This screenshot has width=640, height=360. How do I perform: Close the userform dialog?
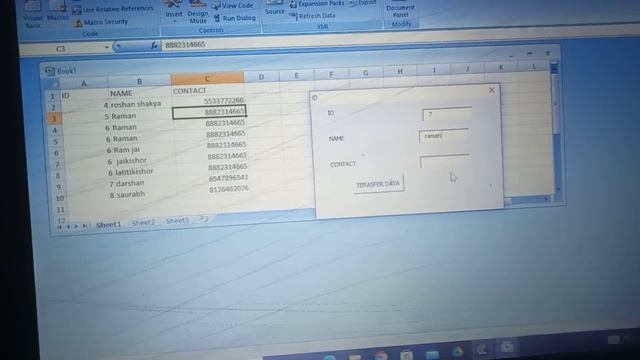492,90
